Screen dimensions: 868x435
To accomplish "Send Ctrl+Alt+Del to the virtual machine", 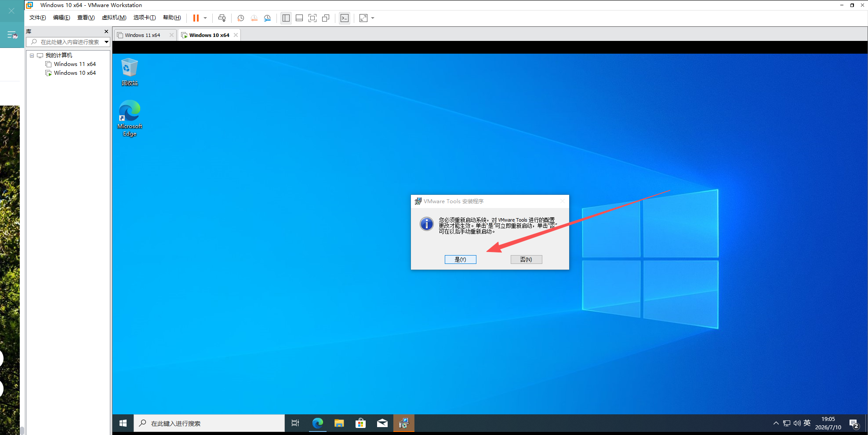I will (222, 18).
